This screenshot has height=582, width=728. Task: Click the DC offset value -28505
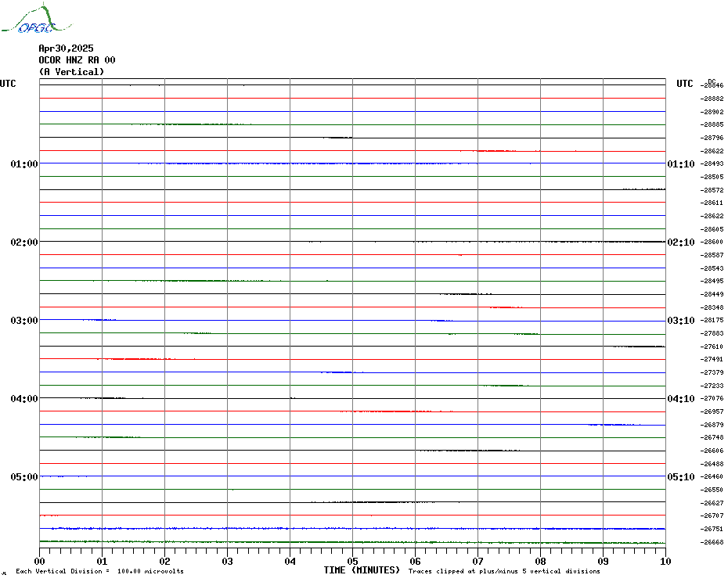click(712, 177)
